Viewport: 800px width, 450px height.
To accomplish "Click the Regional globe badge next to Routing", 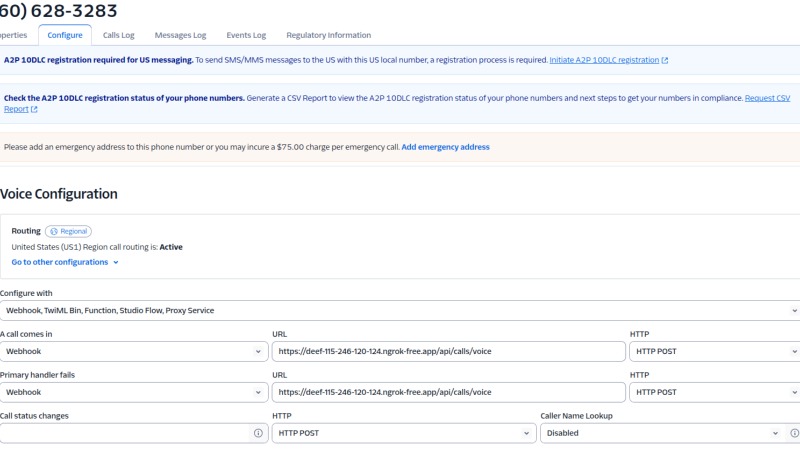I will [68, 231].
